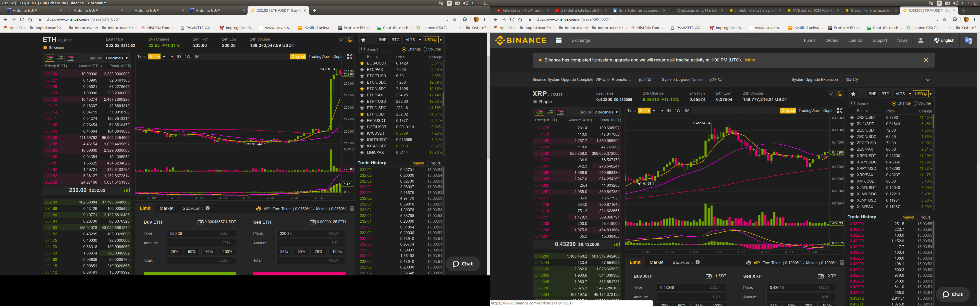Select the Volume radio in the ETH market list
Image resolution: width=980 pixels, height=306 pixels.
pos(425,49)
